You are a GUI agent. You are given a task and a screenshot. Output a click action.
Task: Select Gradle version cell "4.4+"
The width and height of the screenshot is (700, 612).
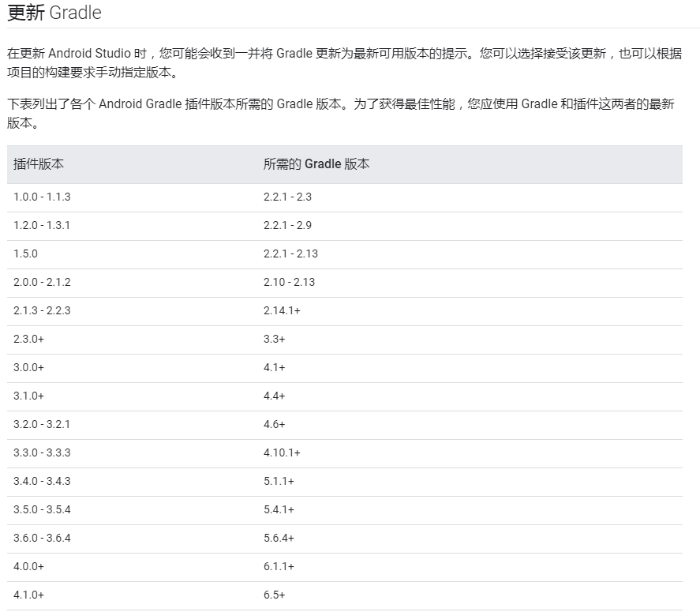click(x=274, y=396)
